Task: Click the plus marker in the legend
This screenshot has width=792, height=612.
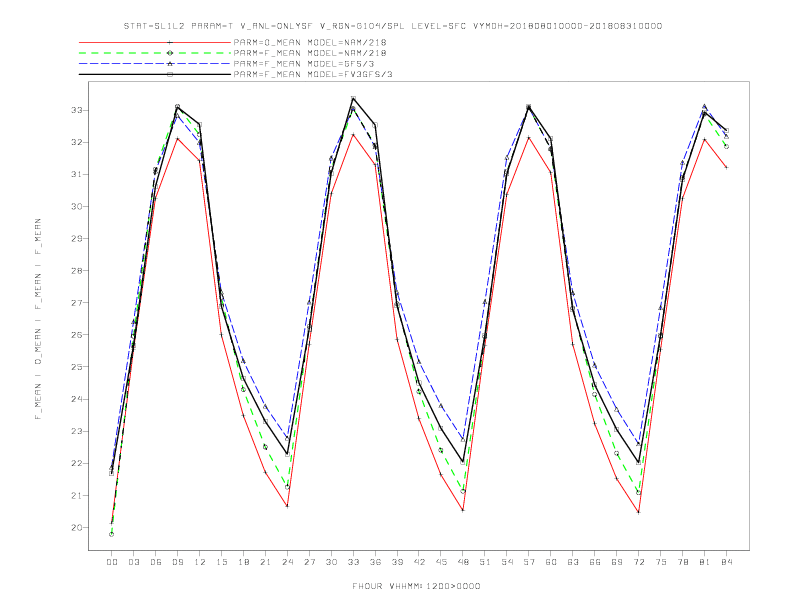Action: click(170, 42)
